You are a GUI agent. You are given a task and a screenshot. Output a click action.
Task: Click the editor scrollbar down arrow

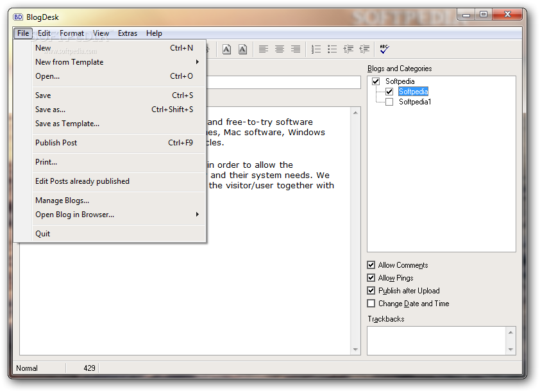pos(355,350)
